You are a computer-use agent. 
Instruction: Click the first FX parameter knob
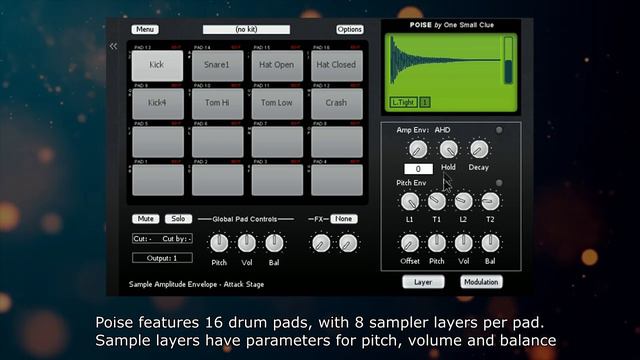(x=321, y=243)
